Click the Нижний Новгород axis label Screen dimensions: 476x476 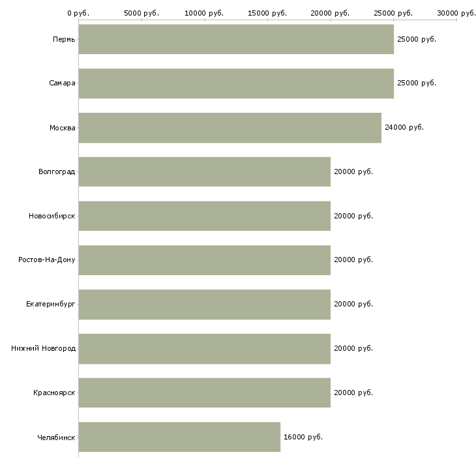[x=43, y=348]
